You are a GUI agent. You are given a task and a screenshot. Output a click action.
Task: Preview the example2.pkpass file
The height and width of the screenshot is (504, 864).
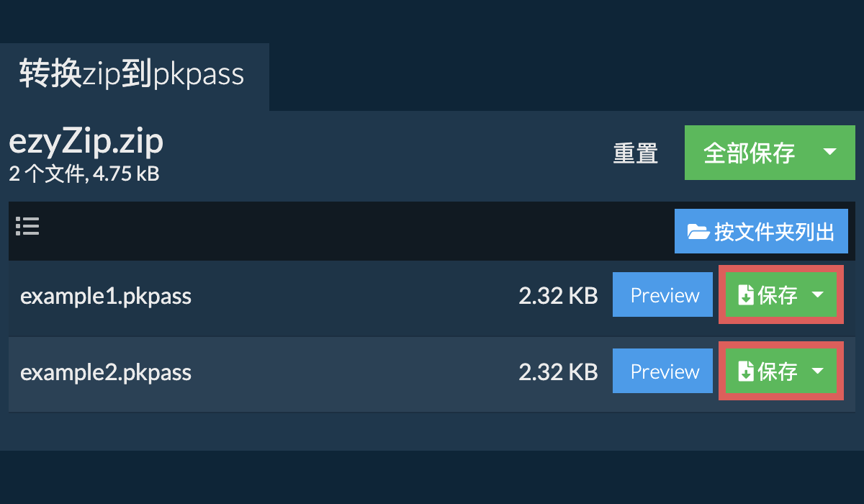pyautogui.click(x=665, y=372)
